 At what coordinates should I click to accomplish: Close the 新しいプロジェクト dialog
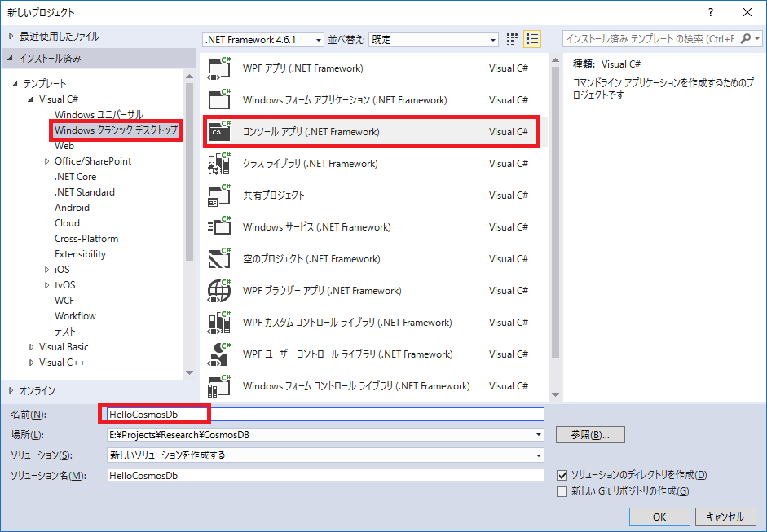pyautogui.click(x=747, y=13)
